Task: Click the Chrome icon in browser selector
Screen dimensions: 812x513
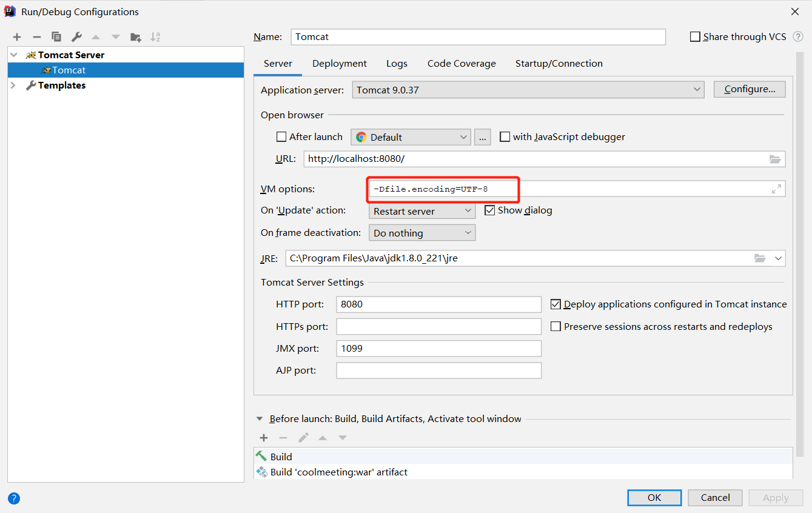Action: 361,137
